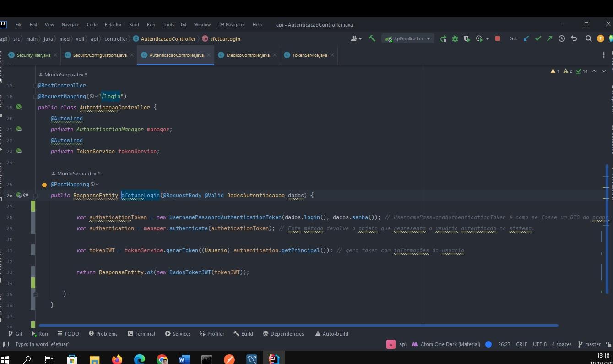Viewport: 613px width, 364px height.
Task: Run with Coverage using the shield icon
Action: 467,39
